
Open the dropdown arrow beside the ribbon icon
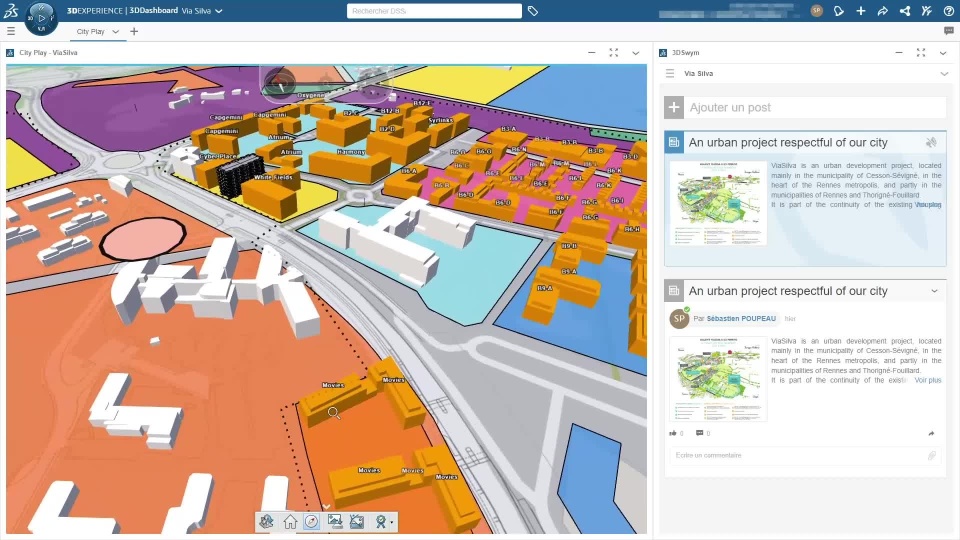(x=392, y=522)
